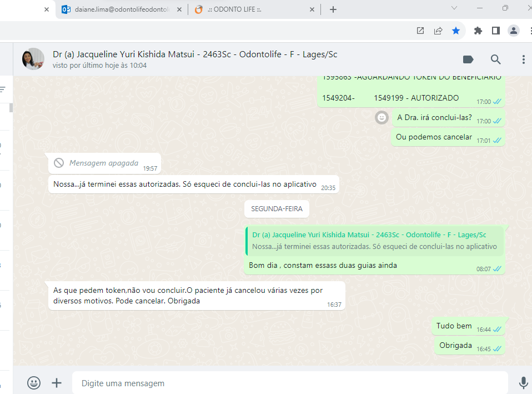Screen dimensions: 532x394
Task: Open page in app via external icon
Action: coord(420,31)
